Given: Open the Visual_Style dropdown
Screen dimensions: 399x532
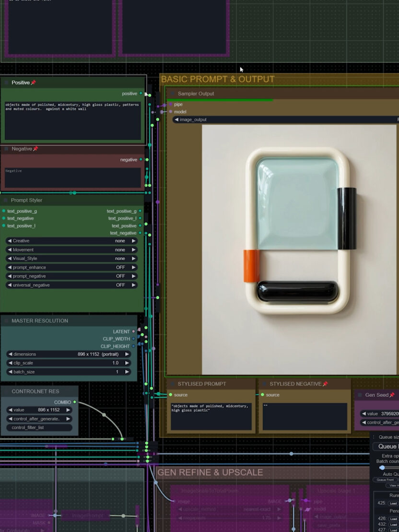Looking at the screenshot, I should [x=71, y=259].
